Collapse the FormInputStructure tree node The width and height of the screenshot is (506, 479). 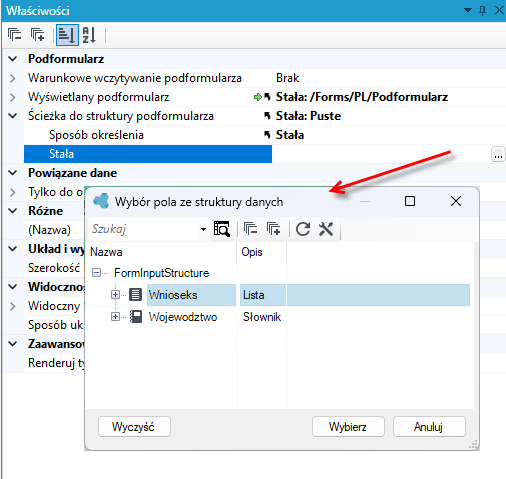tap(96, 273)
